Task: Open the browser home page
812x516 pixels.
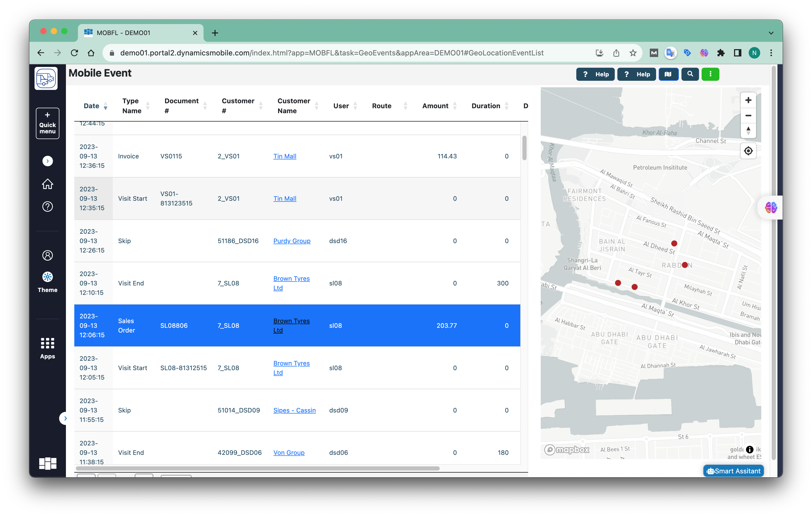Action: 91,53
